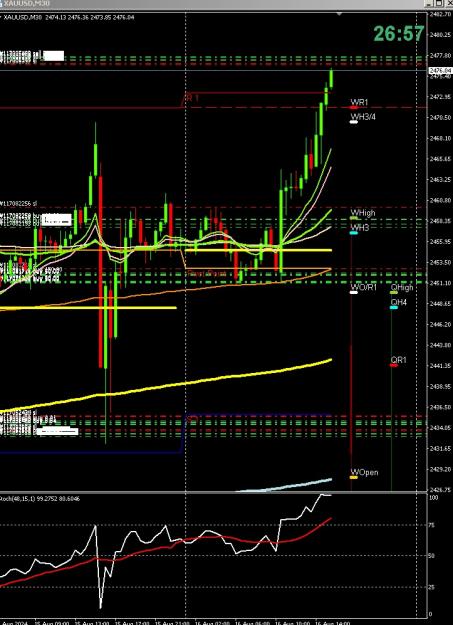453x625 pixels.
Task: Select the red R1 pivot label
Action: click(193, 98)
